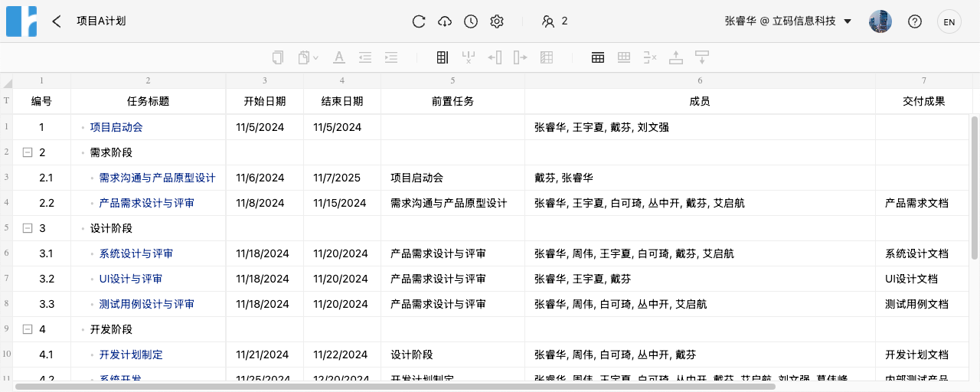This screenshot has width=980, height=392.
Task: Click the back arrow beside 项目A计划
Action: click(x=56, y=21)
